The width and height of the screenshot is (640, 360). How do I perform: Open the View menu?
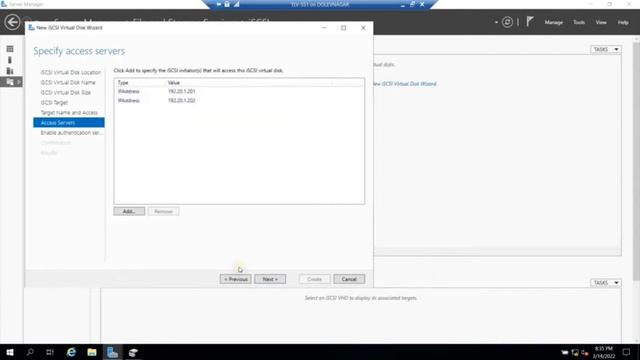click(x=601, y=22)
